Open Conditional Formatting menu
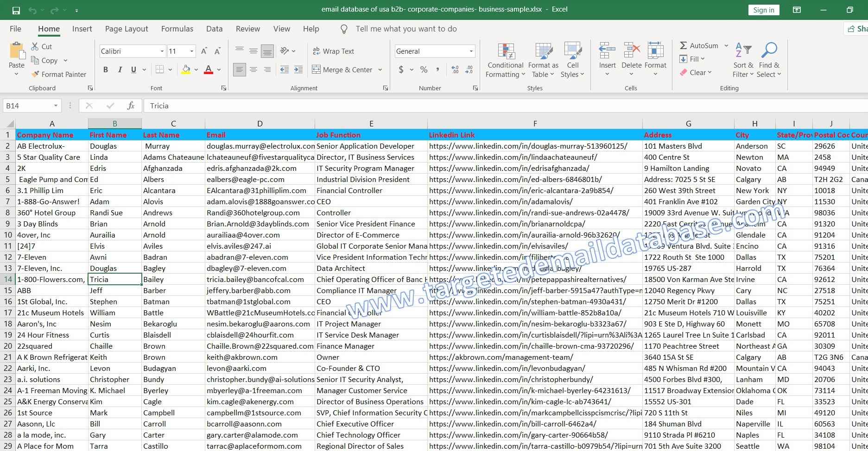The image size is (868, 451). [x=505, y=61]
